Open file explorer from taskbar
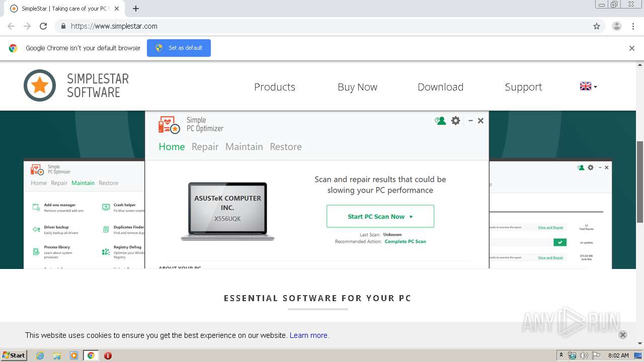This screenshot has height=362, width=644. point(57,355)
